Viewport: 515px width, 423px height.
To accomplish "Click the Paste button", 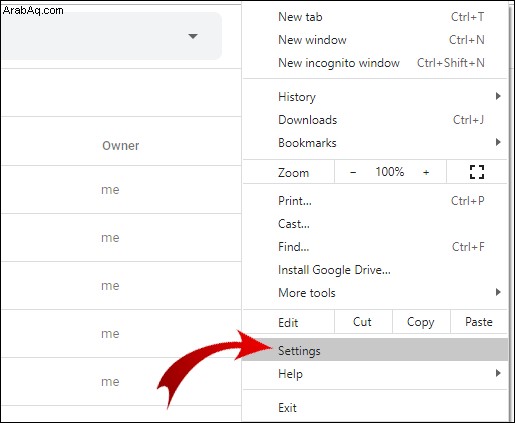I will coord(479,322).
